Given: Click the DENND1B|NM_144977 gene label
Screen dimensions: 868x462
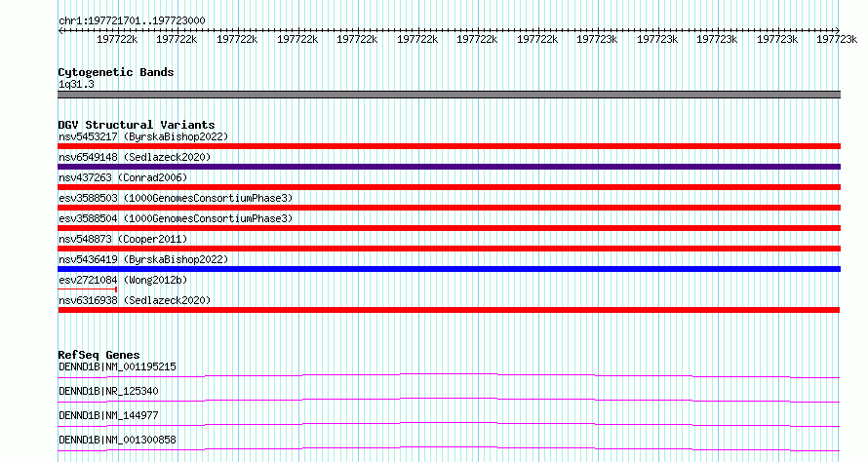Looking at the screenshot, I should tap(108, 415).
